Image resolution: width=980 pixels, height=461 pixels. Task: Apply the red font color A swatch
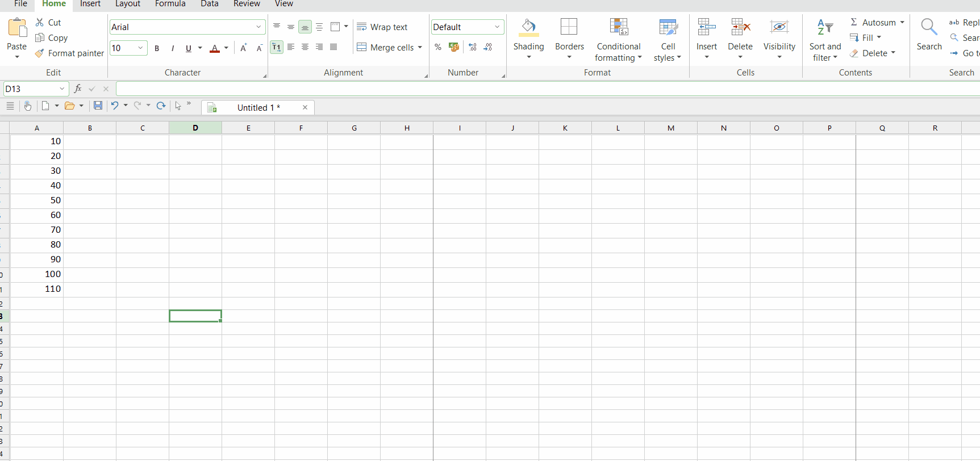(x=215, y=48)
